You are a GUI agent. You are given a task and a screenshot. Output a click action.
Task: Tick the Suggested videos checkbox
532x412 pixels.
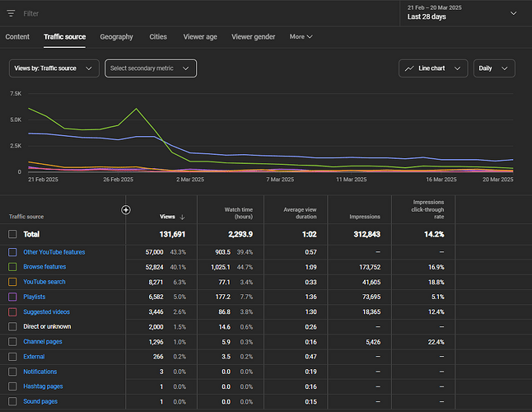click(x=12, y=311)
